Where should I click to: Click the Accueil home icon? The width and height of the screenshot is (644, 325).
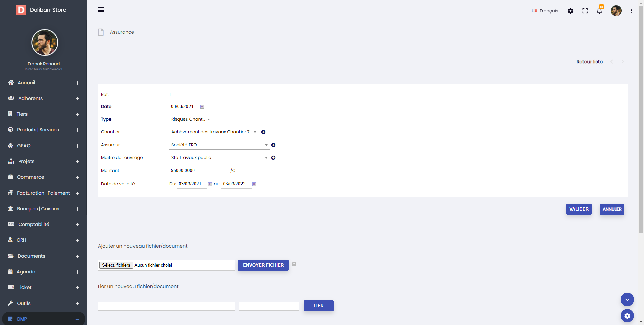coord(11,83)
